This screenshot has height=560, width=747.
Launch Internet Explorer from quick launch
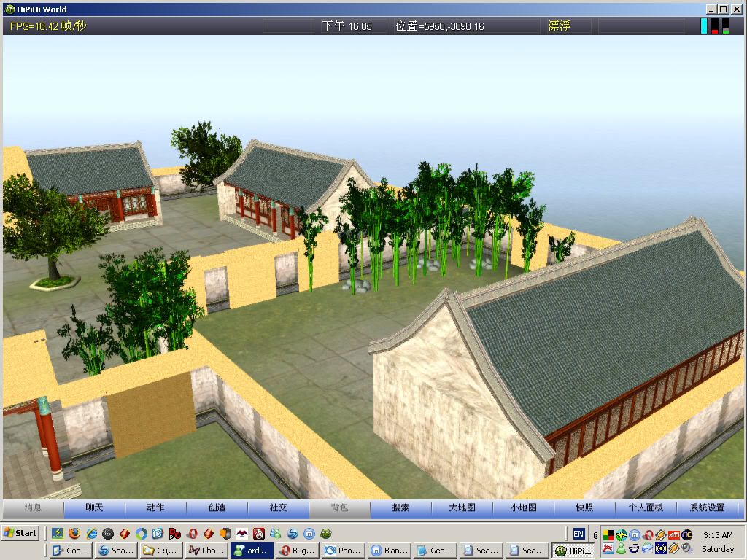[91, 534]
